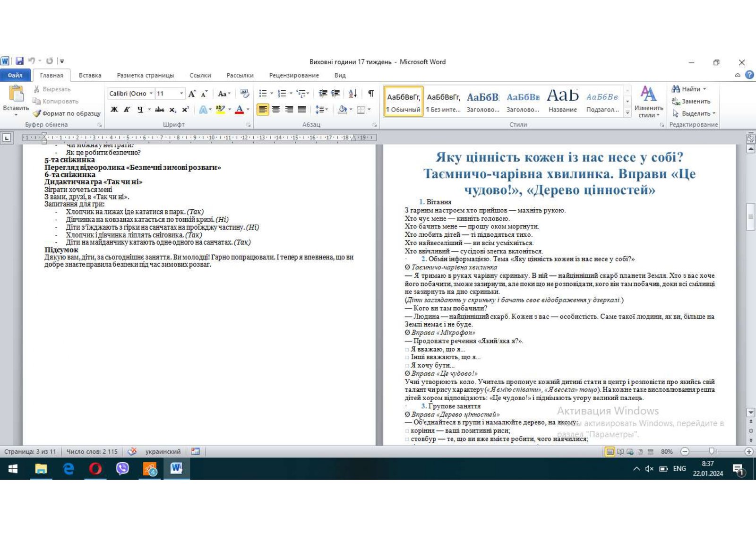Toggle align left paragraph

263,110
